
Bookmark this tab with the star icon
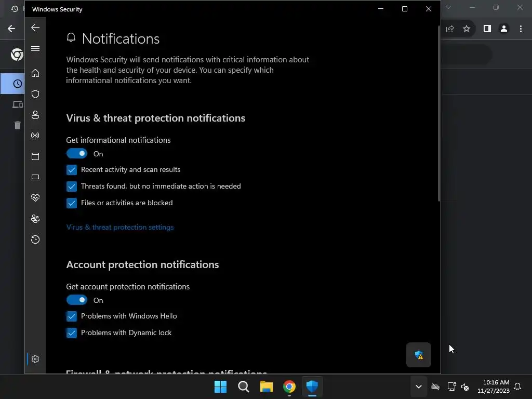click(467, 29)
